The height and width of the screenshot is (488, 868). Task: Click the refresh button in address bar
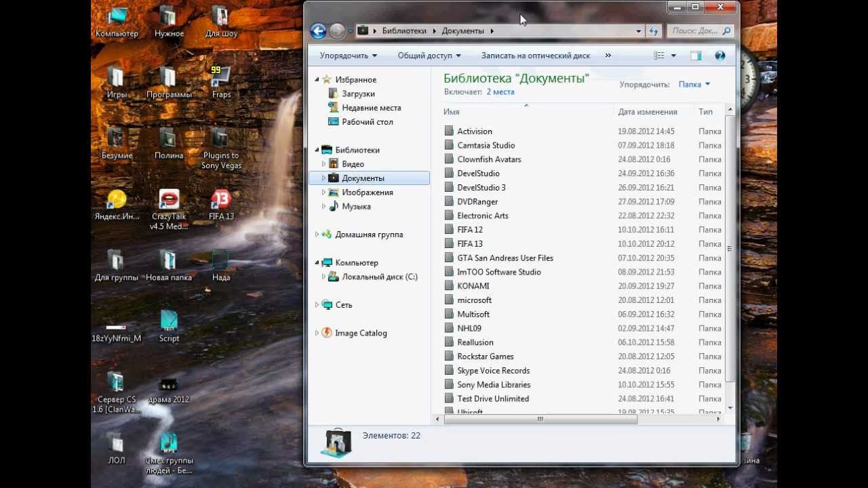tap(654, 30)
